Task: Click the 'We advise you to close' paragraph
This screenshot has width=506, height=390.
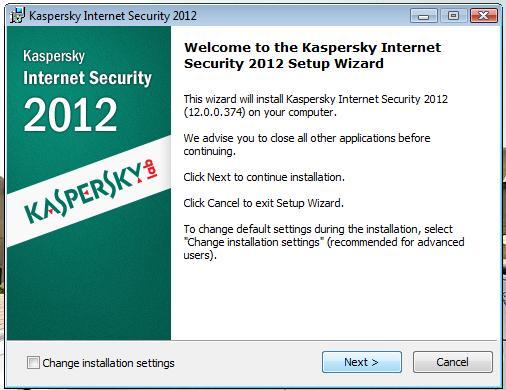Action: point(307,144)
